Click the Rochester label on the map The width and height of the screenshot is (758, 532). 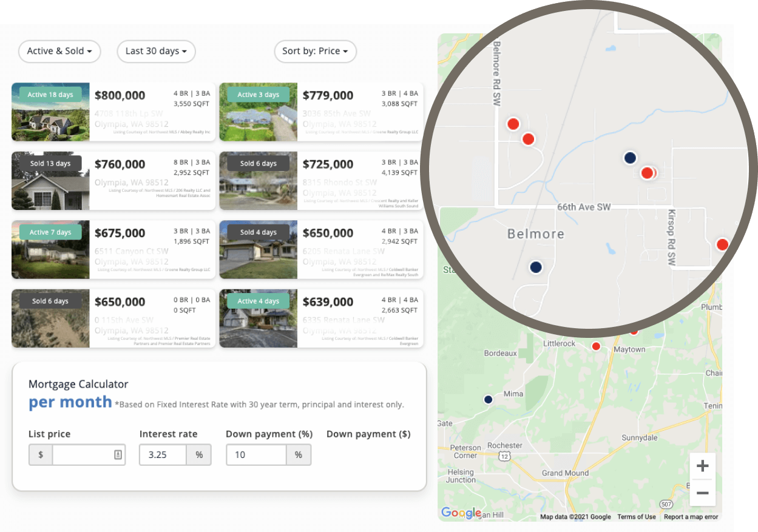505,445
